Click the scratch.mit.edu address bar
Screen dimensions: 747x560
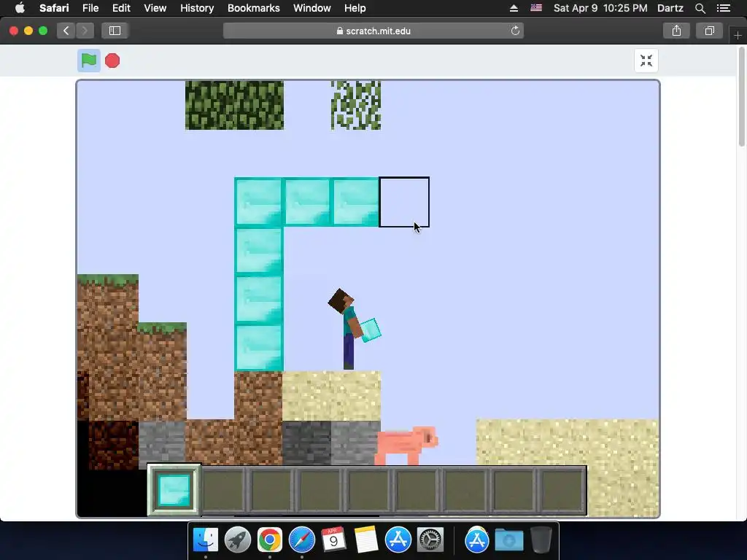[x=373, y=31]
